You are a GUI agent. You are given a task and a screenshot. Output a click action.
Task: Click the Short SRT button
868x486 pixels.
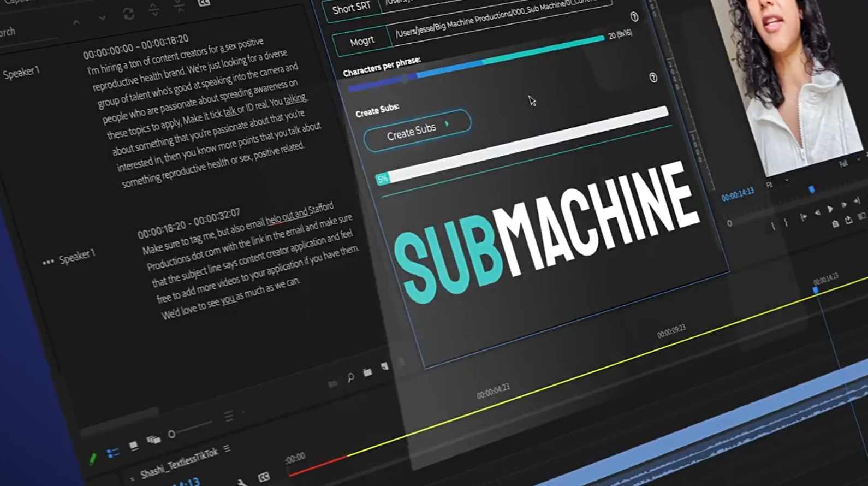coord(351,8)
